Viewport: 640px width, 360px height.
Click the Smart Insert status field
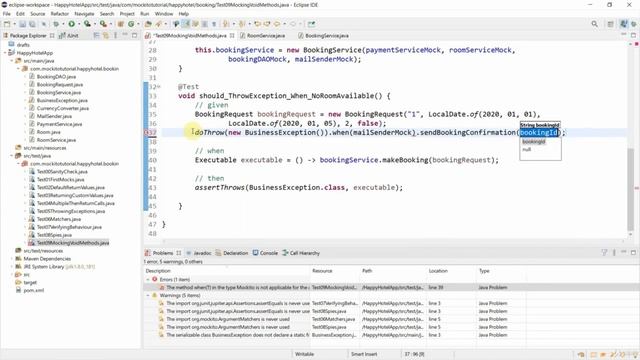[x=364, y=354]
